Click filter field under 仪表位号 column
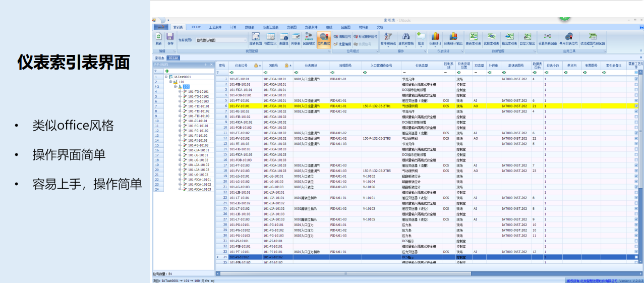 coord(245,73)
